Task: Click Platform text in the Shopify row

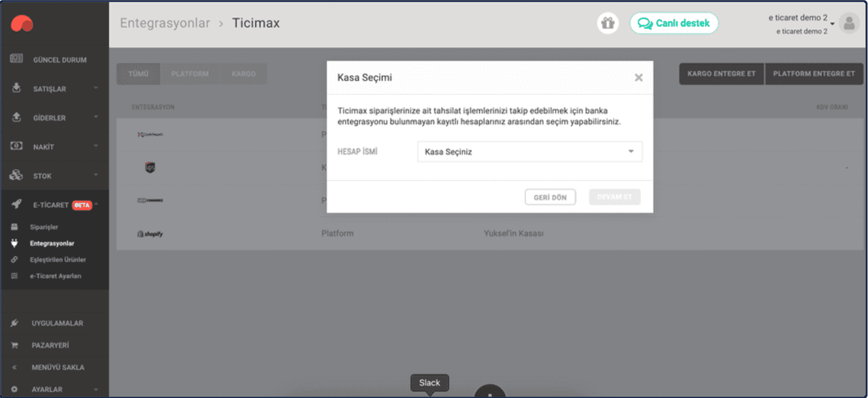Action: (337, 234)
